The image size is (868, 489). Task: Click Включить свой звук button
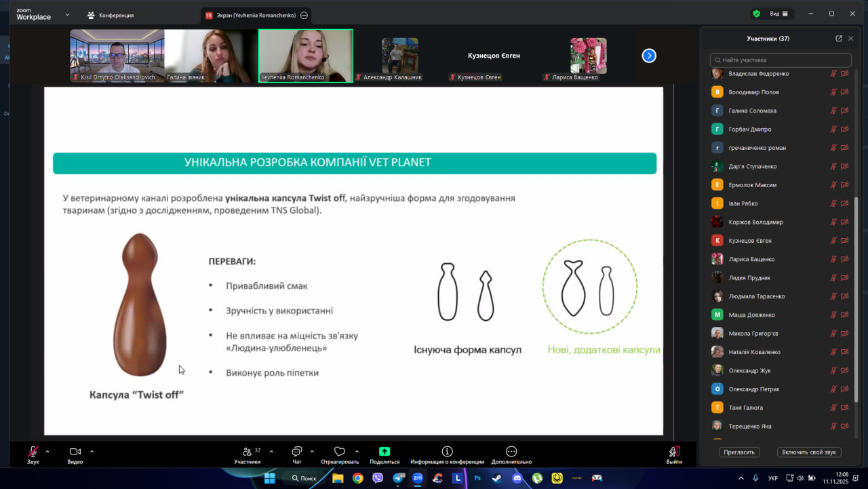pos(809,452)
